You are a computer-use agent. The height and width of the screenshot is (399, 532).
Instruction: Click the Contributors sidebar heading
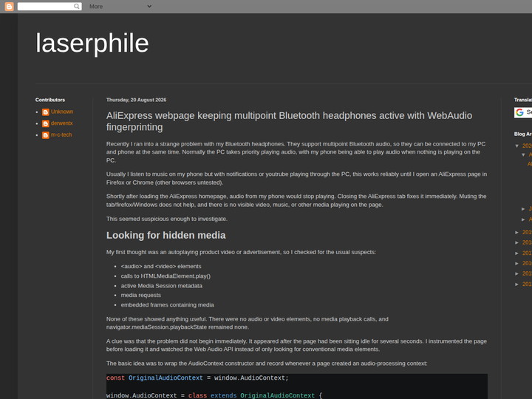coord(50,100)
